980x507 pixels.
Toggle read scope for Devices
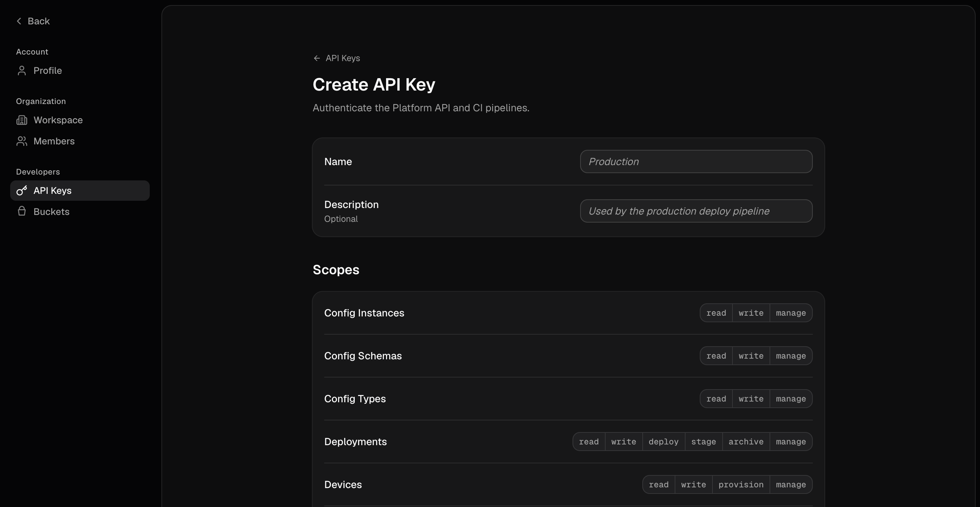click(659, 484)
